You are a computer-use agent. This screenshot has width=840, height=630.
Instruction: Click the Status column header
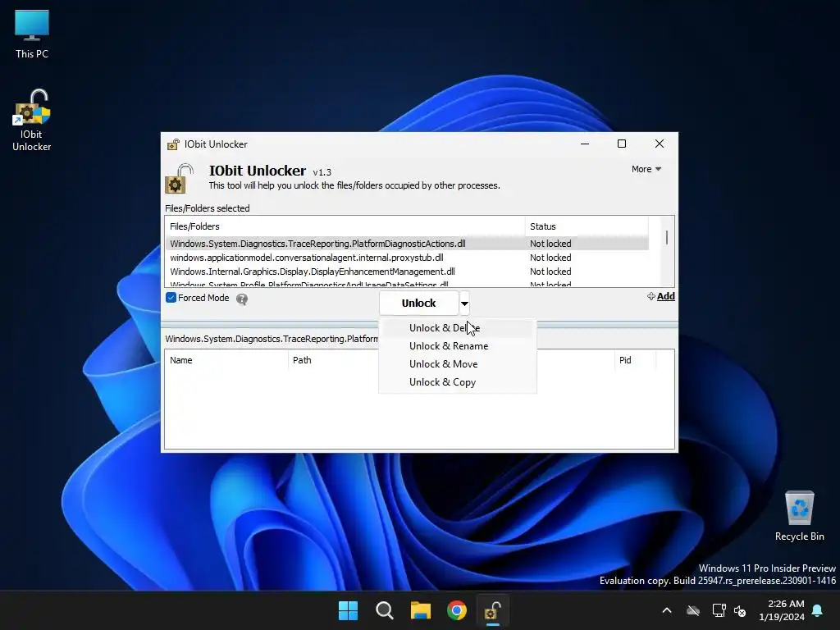pos(586,226)
